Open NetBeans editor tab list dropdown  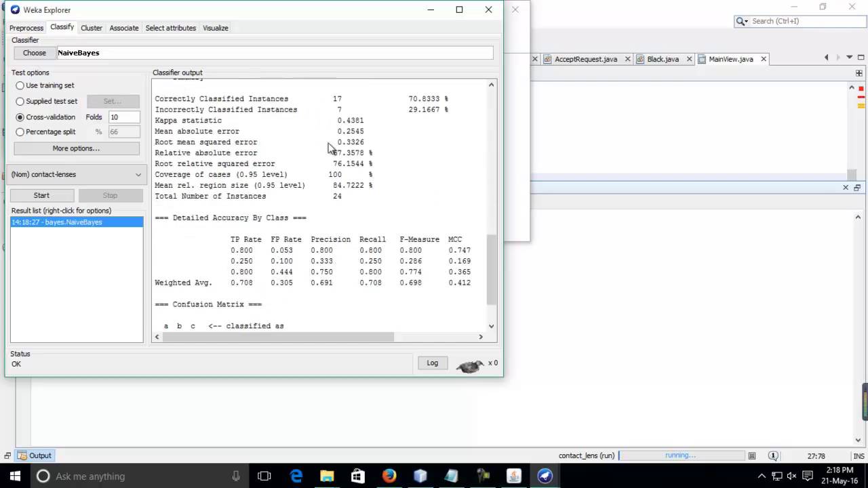(850, 58)
